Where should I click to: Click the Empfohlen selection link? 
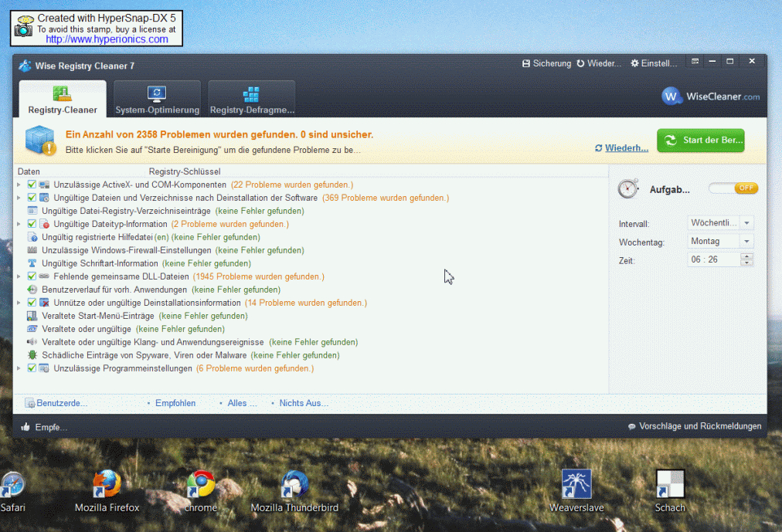[x=175, y=403]
